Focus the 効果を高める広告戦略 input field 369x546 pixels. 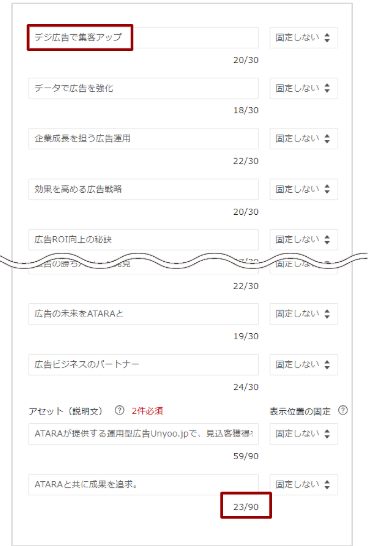pos(143,189)
